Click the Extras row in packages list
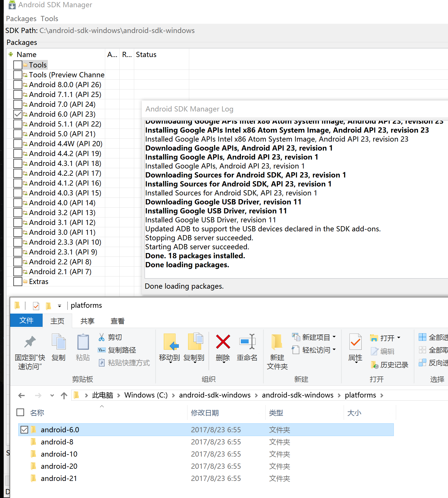 tap(39, 281)
